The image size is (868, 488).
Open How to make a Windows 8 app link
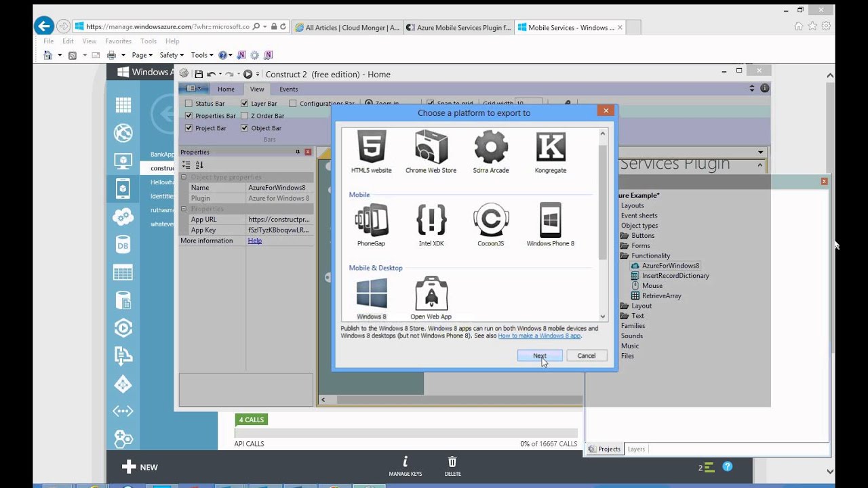pyautogui.click(x=539, y=335)
